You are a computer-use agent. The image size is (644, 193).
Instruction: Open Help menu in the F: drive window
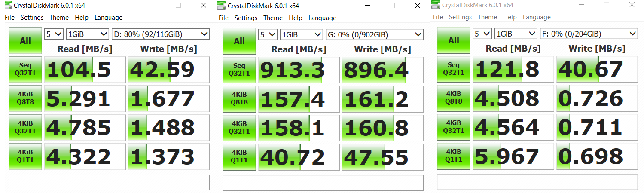pos(510,17)
